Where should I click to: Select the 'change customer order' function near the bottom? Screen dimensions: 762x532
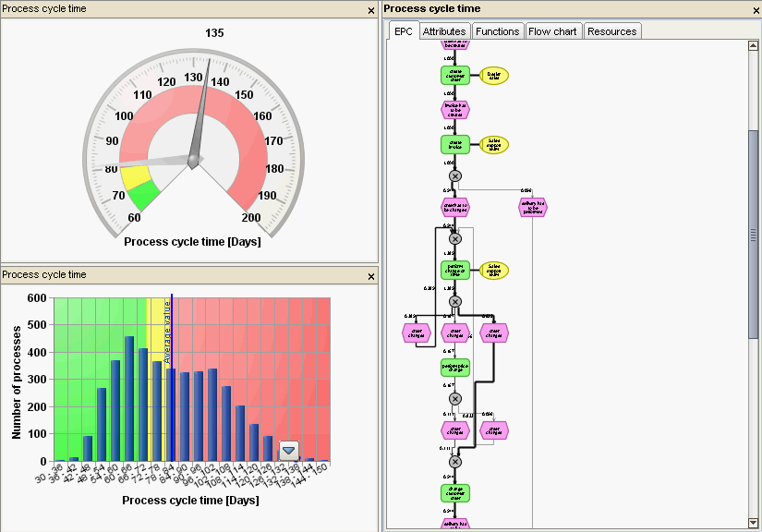455,493
